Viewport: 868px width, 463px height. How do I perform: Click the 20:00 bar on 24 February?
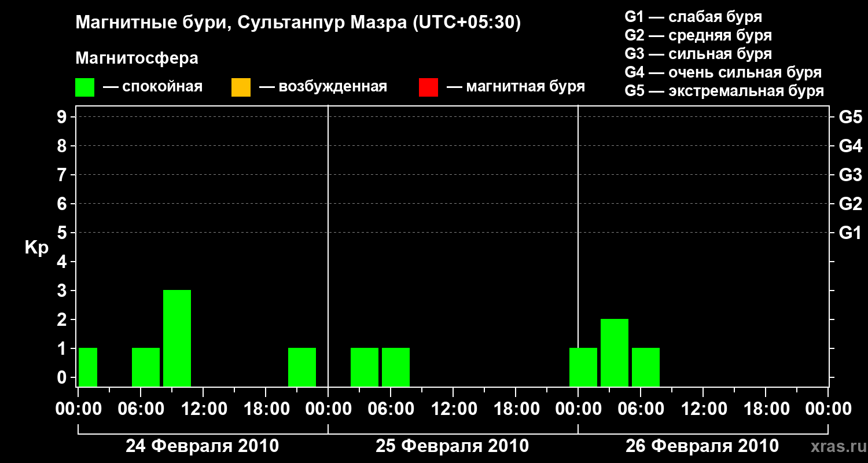(302, 367)
